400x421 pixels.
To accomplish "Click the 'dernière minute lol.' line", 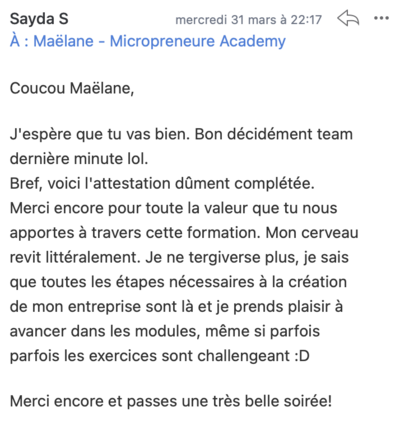I will [79, 159].
